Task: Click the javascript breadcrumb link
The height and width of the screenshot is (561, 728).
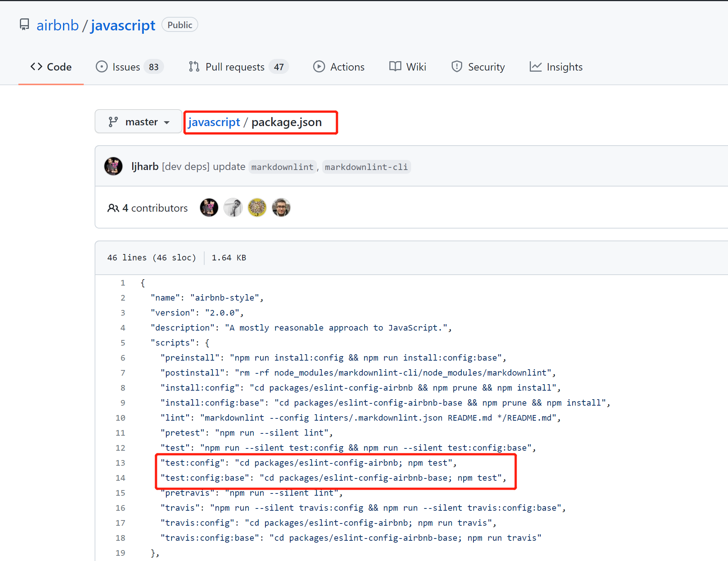Action: 214,122
